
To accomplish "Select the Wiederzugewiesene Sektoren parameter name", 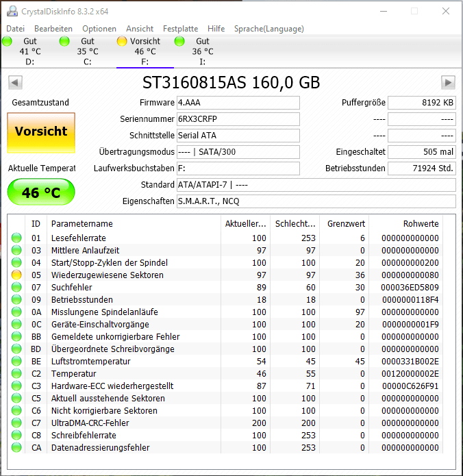I will 108,275.
